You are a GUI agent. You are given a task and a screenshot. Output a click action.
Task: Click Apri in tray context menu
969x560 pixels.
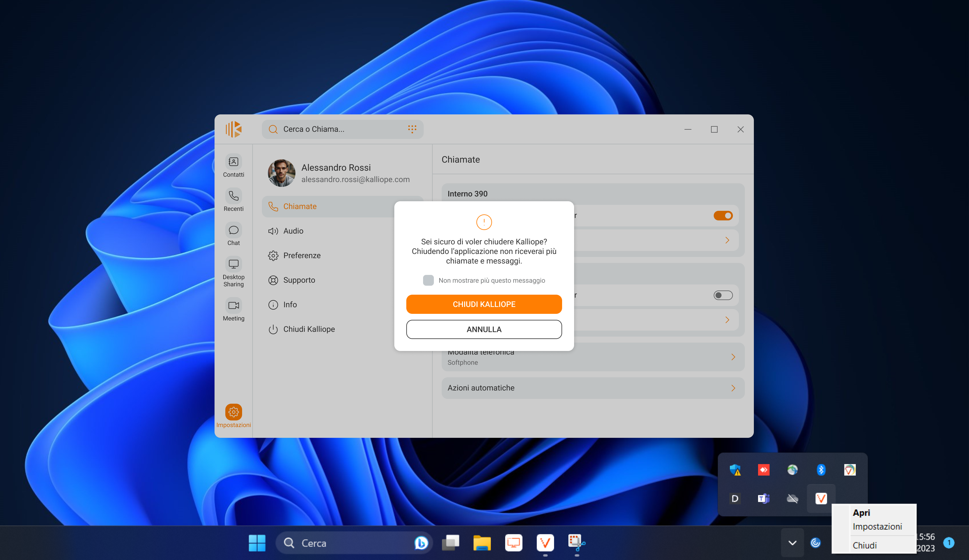[861, 513]
